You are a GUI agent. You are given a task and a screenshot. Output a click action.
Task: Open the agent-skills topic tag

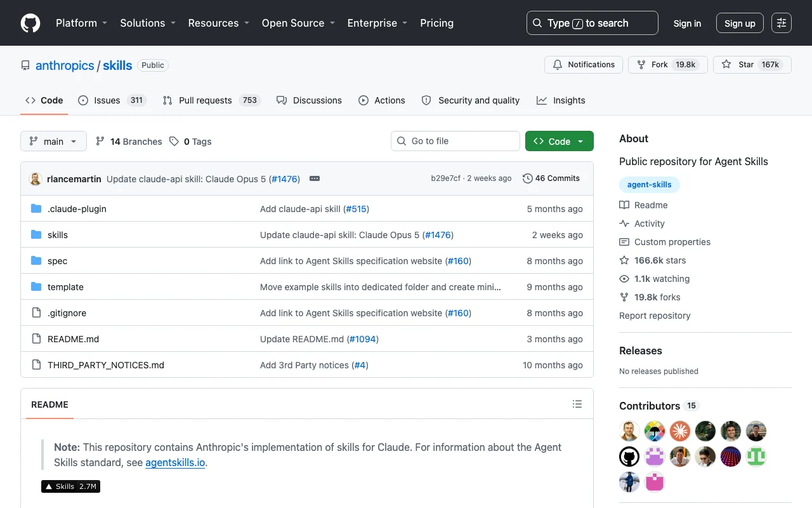[650, 185]
